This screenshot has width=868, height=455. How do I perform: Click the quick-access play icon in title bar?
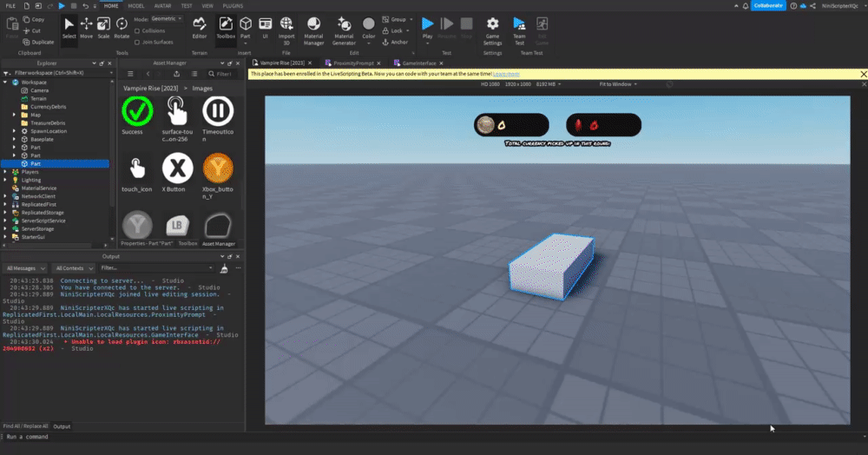[x=62, y=6]
